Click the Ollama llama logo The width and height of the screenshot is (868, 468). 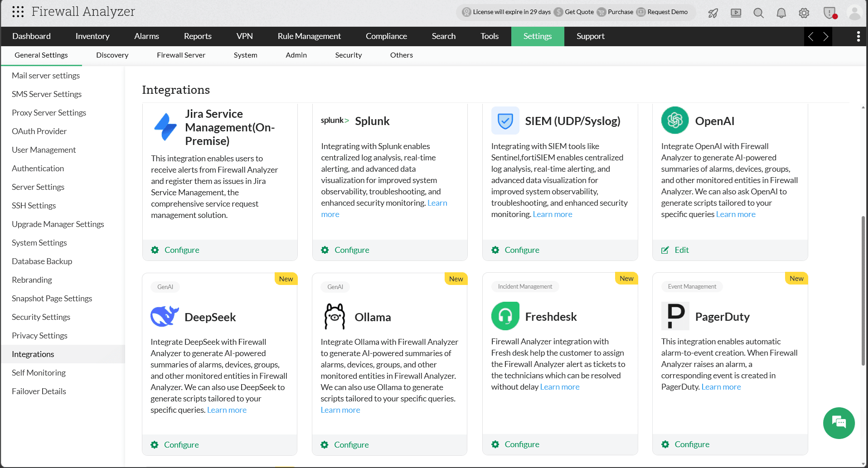(335, 316)
